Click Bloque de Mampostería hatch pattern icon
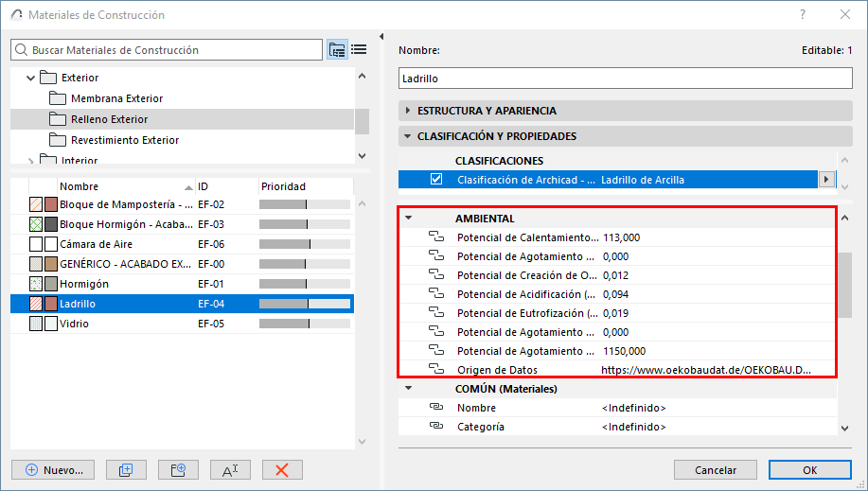The height and width of the screenshot is (491, 868). 36,203
